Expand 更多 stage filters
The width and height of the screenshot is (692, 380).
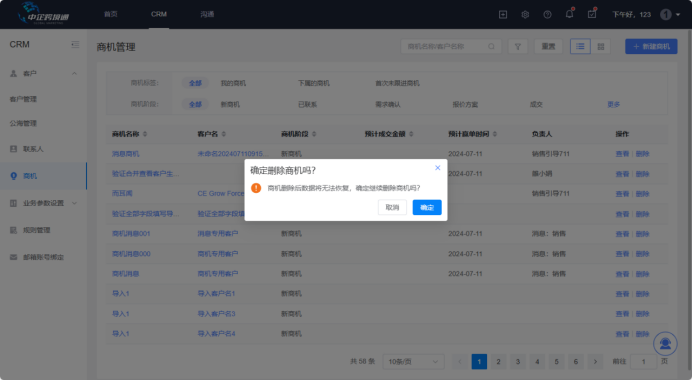click(x=613, y=104)
